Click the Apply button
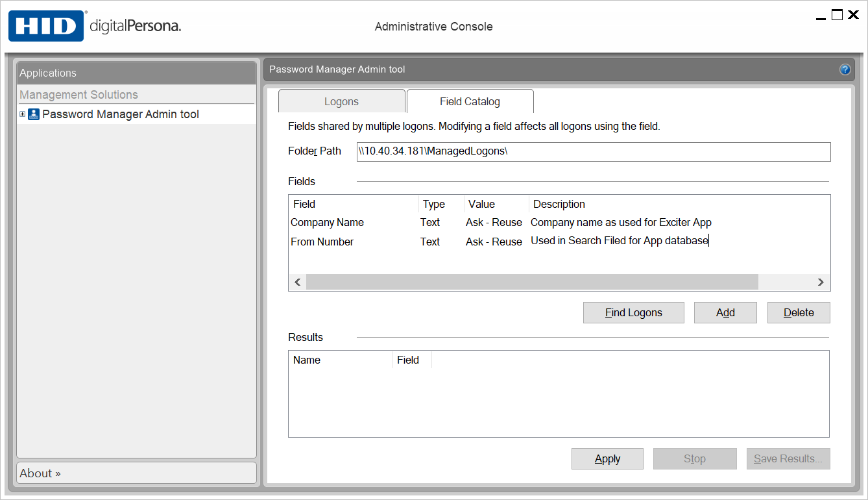 607,458
